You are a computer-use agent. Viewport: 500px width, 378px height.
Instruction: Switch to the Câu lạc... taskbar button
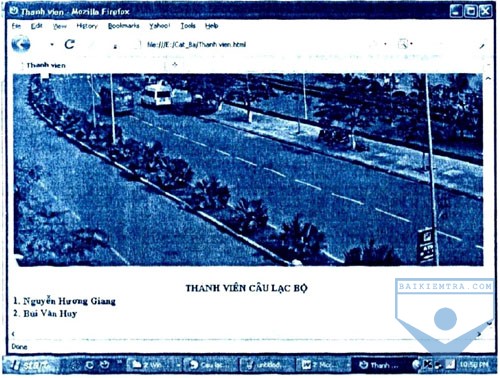[210, 365]
